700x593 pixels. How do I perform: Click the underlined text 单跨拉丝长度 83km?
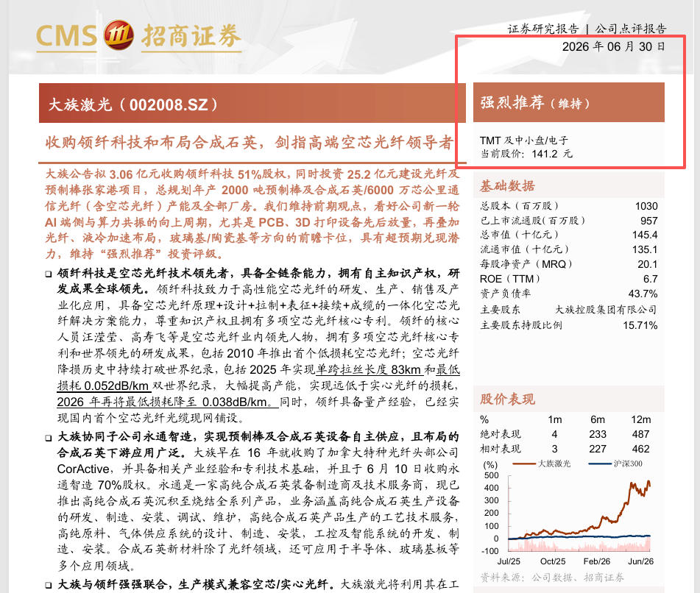click(x=369, y=370)
